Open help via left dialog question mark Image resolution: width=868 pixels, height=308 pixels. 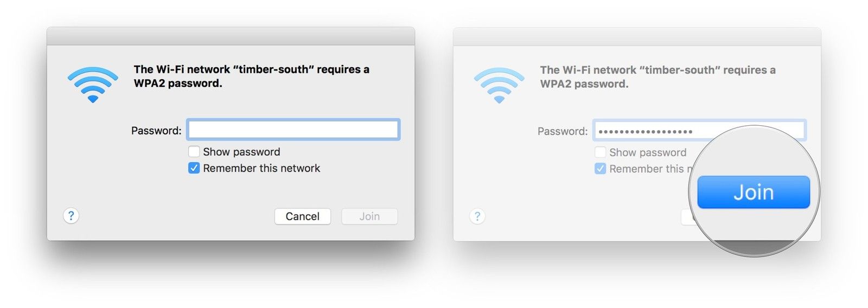pyautogui.click(x=71, y=216)
